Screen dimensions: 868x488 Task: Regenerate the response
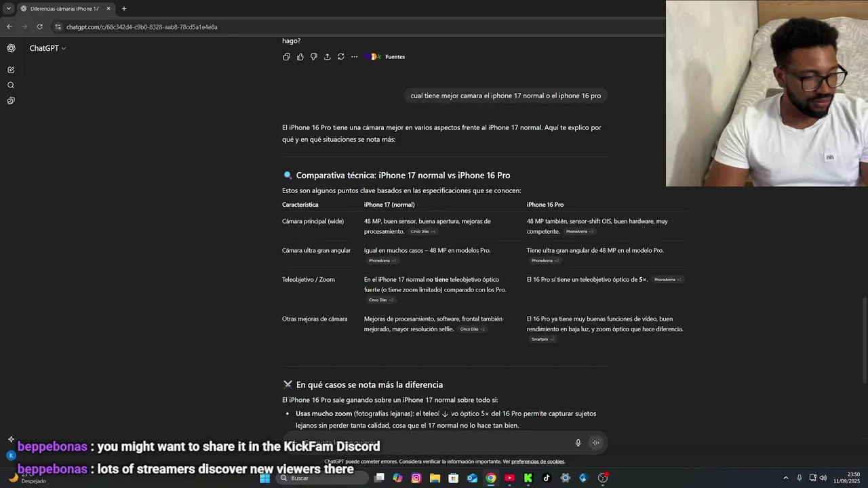tap(340, 57)
